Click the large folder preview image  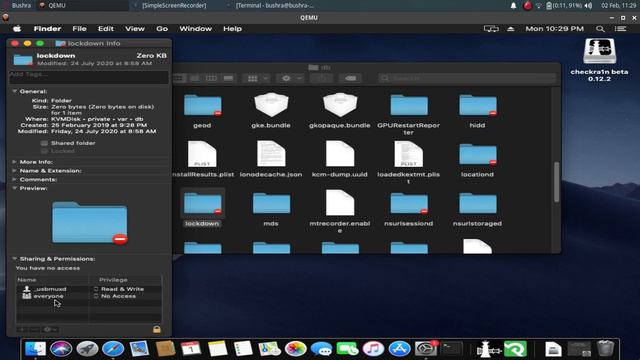point(90,222)
